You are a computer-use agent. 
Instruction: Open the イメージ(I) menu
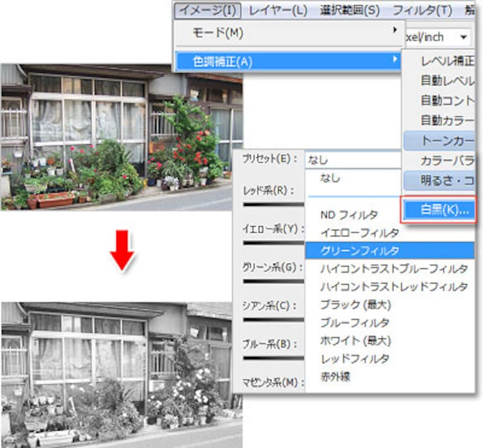tap(207, 10)
